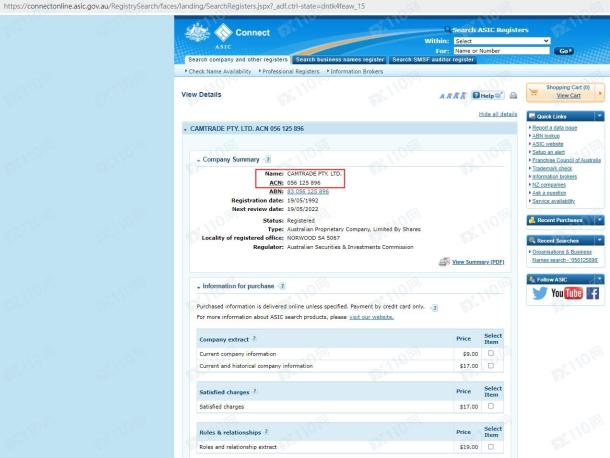Screen dimensions: 610x458
Task: Choose the smallest text size A
Action: (442, 96)
